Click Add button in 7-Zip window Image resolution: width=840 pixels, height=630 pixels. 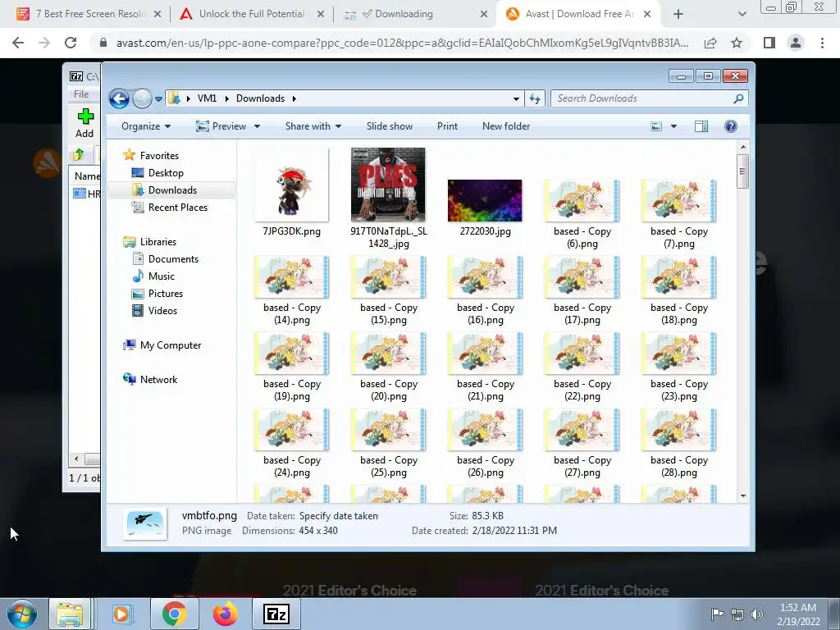point(84,123)
